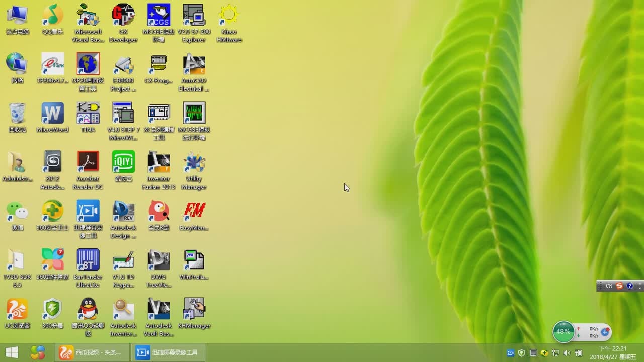Select the GX Developer icon

[x=123, y=24]
